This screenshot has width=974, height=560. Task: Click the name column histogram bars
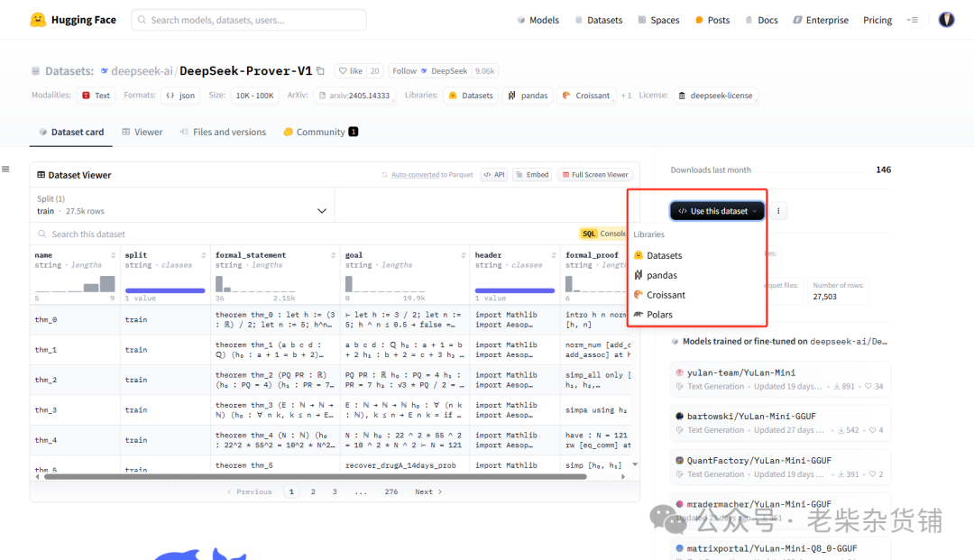[75, 284]
